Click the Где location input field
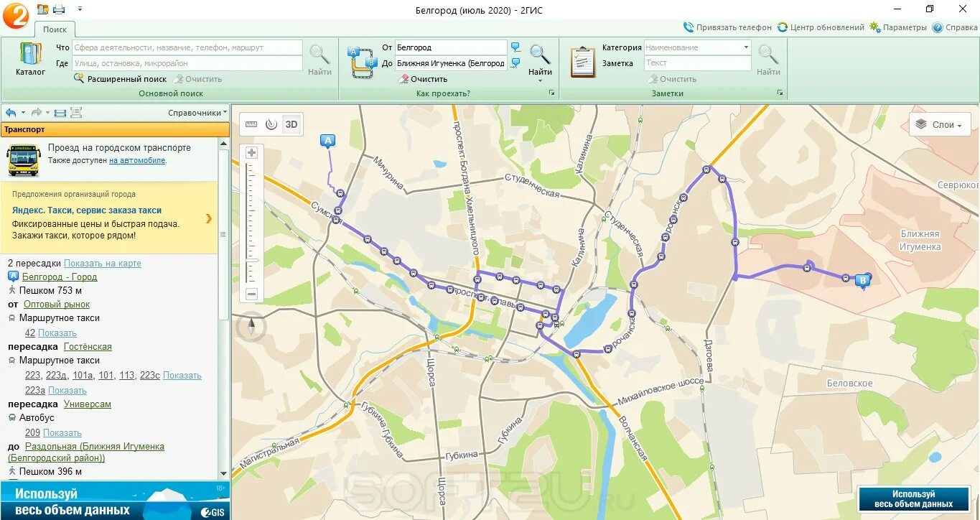 point(187,63)
